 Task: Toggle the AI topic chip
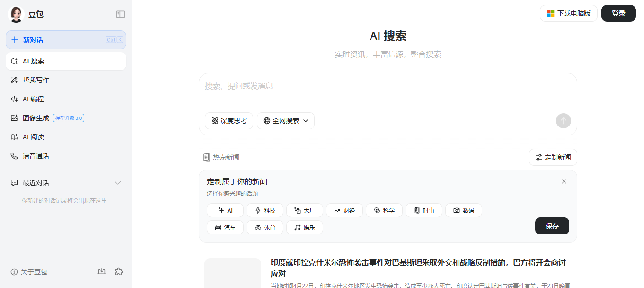(x=225, y=210)
